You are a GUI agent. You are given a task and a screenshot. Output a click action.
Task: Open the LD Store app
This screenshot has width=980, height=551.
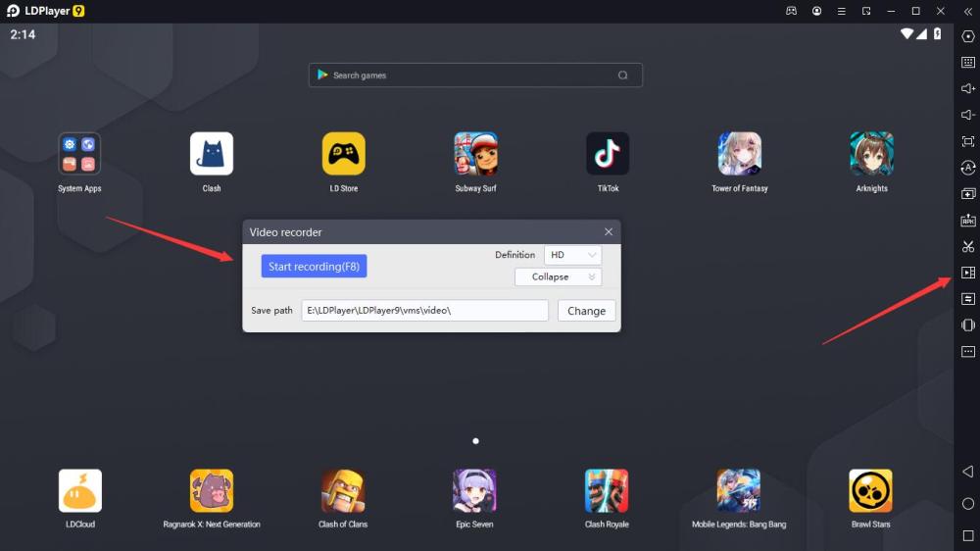[x=343, y=154]
